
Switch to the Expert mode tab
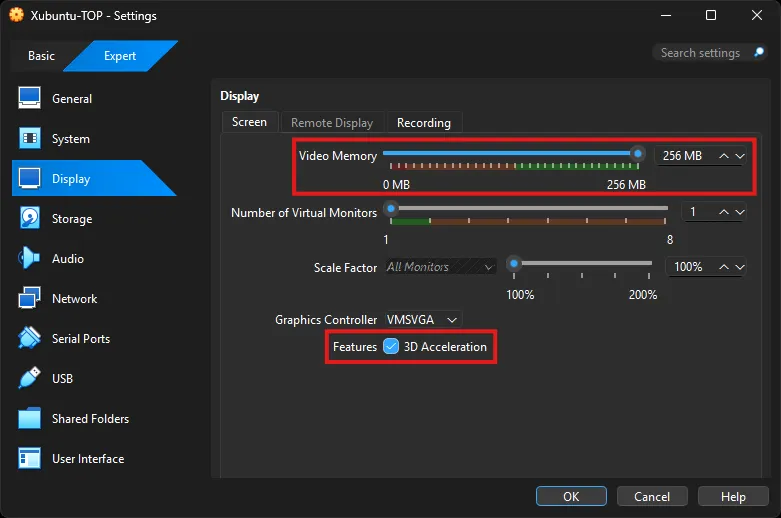(x=120, y=56)
